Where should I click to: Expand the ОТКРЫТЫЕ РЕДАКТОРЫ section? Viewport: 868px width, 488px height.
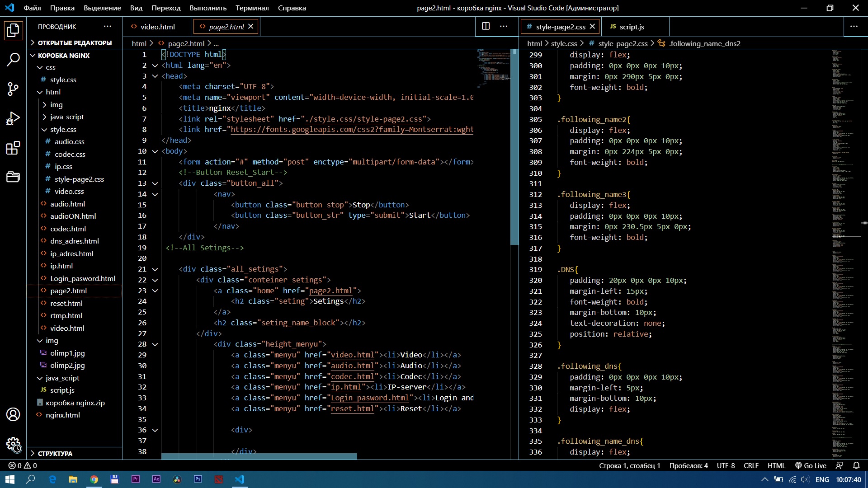(x=75, y=42)
